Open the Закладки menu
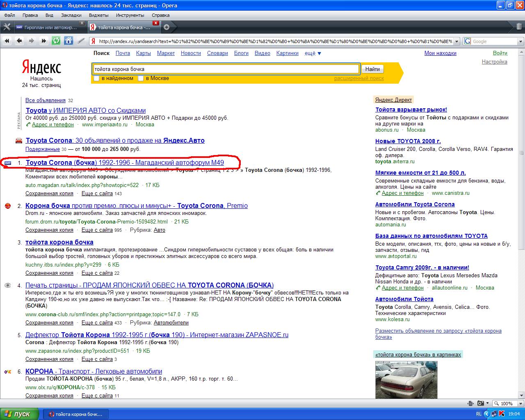Image resolution: width=525 pixels, height=420 pixels. tap(71, 15)
